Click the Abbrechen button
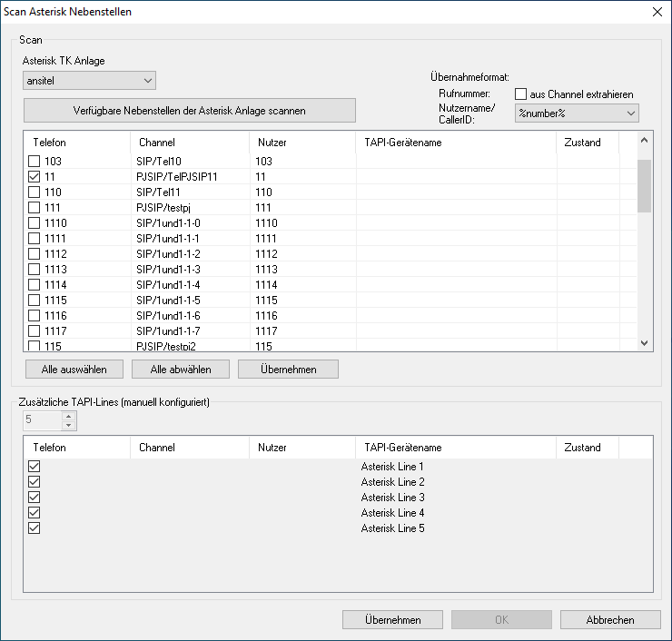The image size is (672, 641). [x=609, y=620]
